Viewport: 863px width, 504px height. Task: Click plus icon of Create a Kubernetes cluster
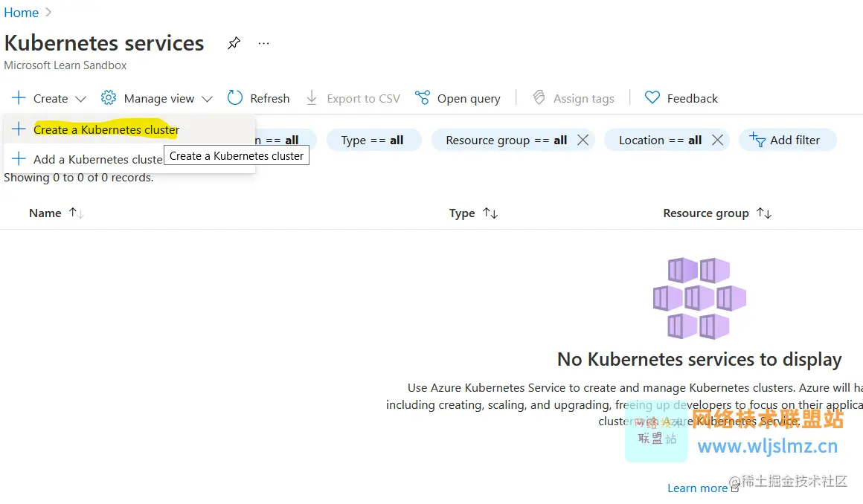19,129
